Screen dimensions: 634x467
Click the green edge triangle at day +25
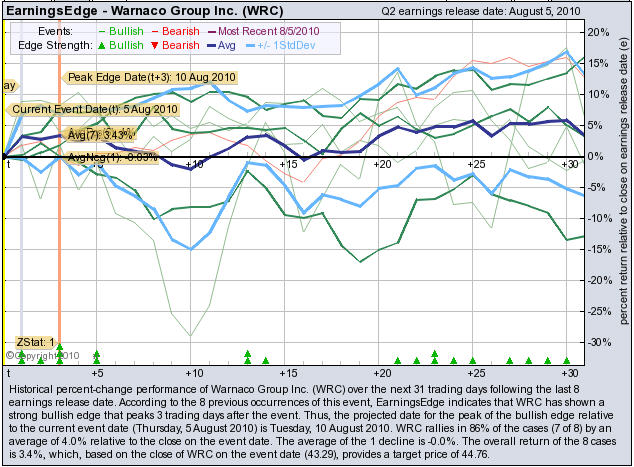472,360
